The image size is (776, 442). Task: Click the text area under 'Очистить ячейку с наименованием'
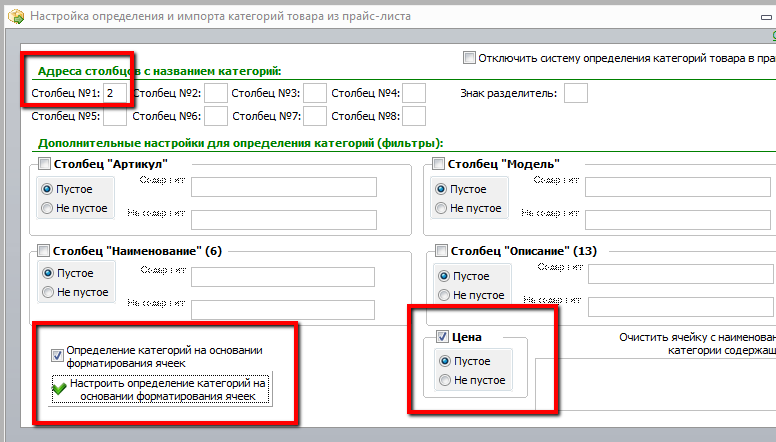pyautogui.click(x=656, y=385)
